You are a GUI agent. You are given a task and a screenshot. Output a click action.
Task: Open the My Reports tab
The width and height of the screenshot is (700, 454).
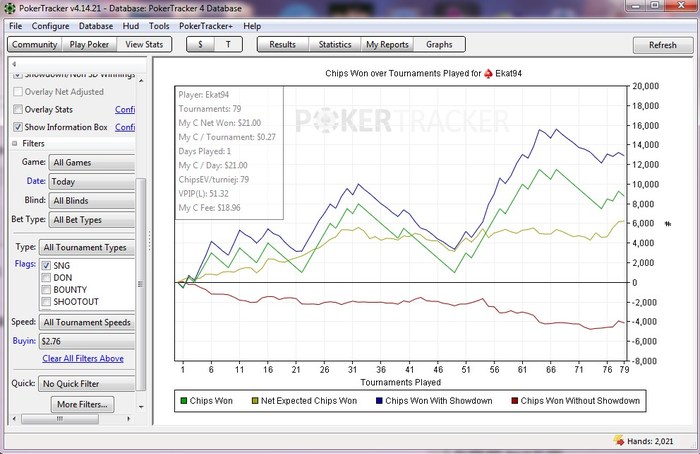(388, 45)
